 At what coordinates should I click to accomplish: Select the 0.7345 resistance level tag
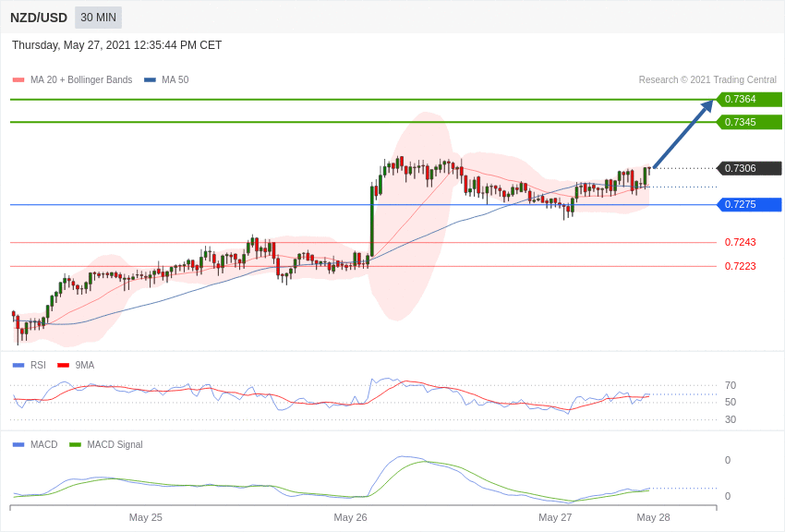[x=749, y=122]
